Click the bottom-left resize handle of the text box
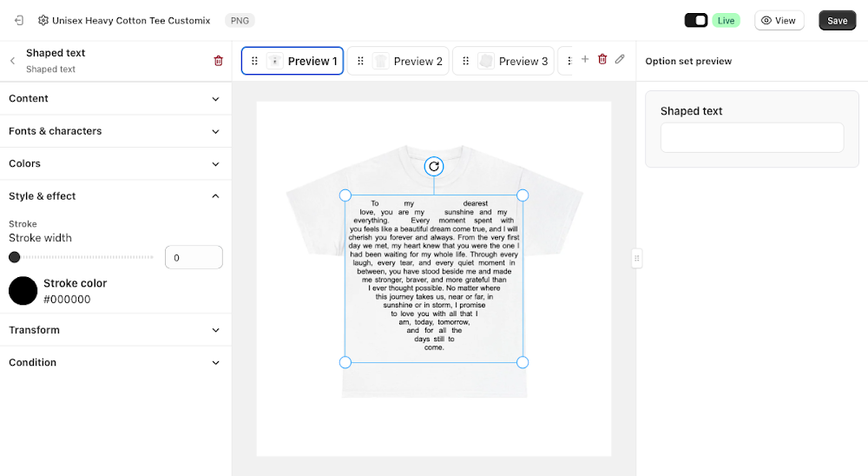The height and width of the screenshot is (476, 868). click(x=345, y=362)
